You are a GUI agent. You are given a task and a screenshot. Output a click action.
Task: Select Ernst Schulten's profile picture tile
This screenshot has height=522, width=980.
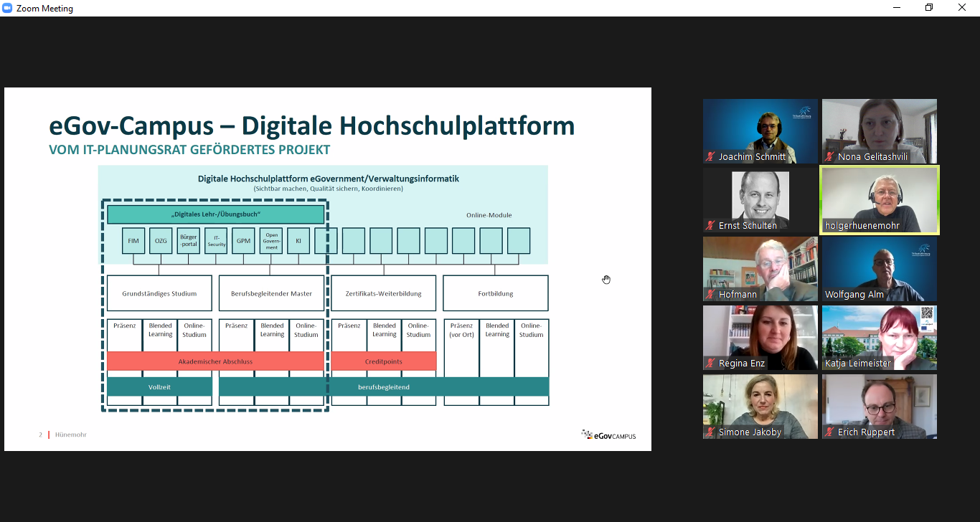[760, 200]
